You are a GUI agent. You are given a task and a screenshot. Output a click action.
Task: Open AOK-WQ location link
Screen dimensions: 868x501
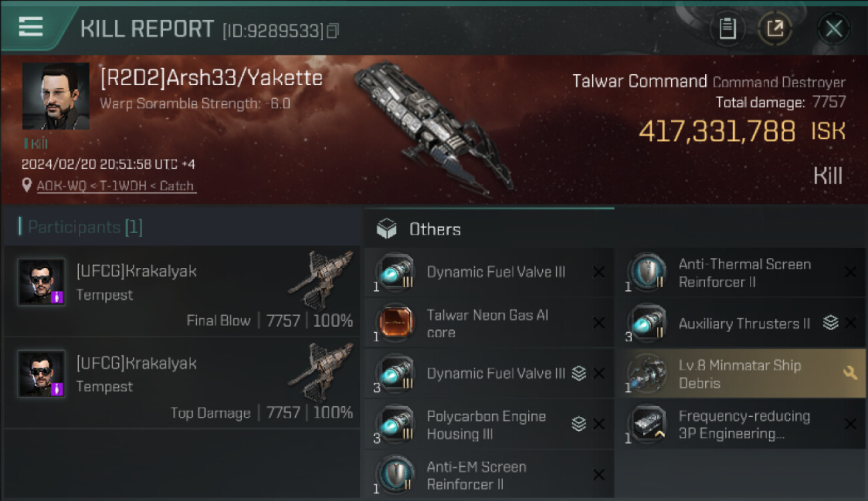pos(116,186)
